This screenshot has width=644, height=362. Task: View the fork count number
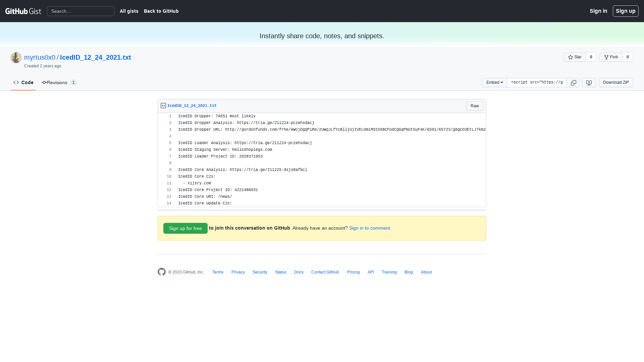pos(628,57)
